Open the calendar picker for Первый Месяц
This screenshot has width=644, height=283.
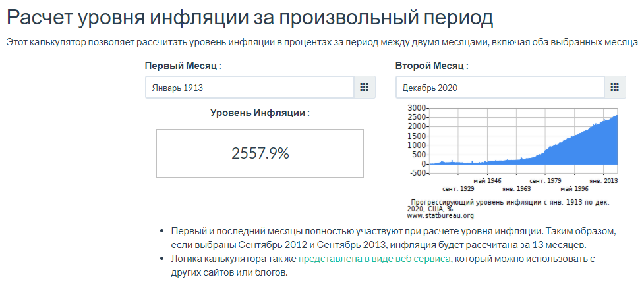coord(364,87)
